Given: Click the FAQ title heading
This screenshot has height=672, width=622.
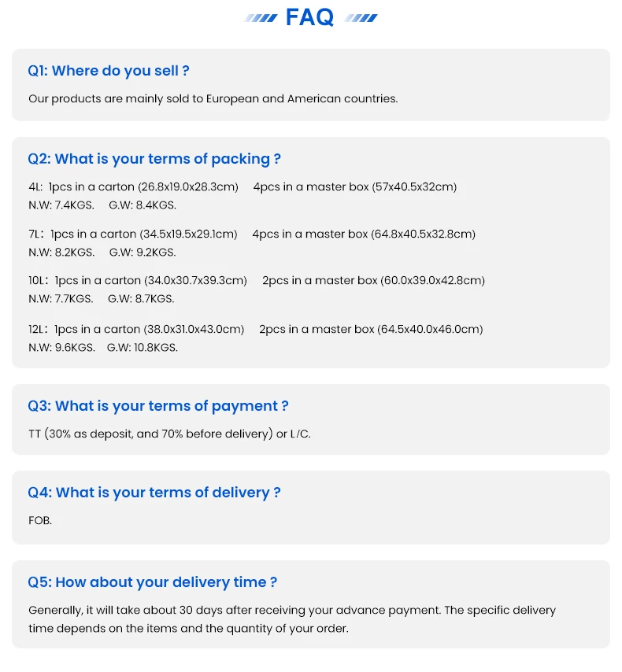Looking at the screenshot, I should (x=310, y=17).
